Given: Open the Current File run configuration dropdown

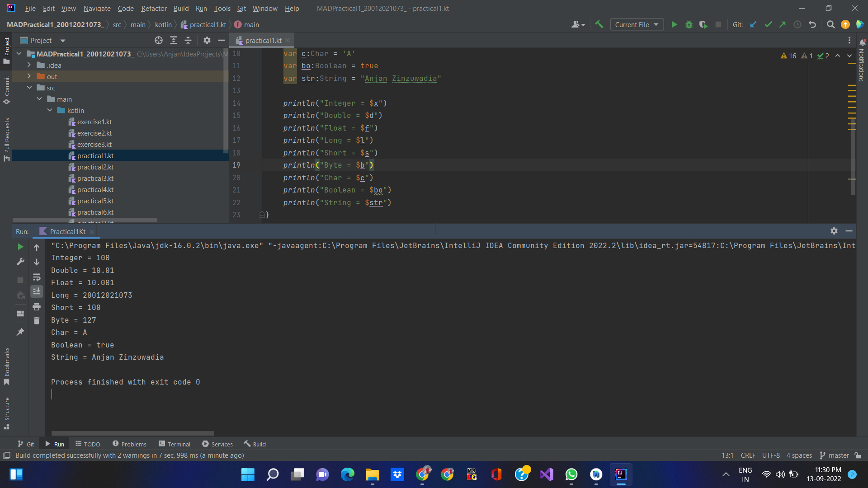Looking at the screenshot, I should click(x=637, y=24).
